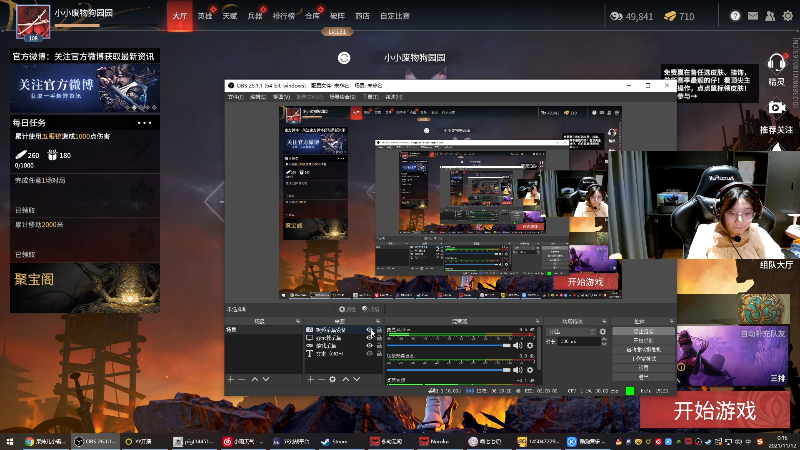Open the scene transition type dropdown
This screenshot has height=450, width=800.
coord(571,332)
